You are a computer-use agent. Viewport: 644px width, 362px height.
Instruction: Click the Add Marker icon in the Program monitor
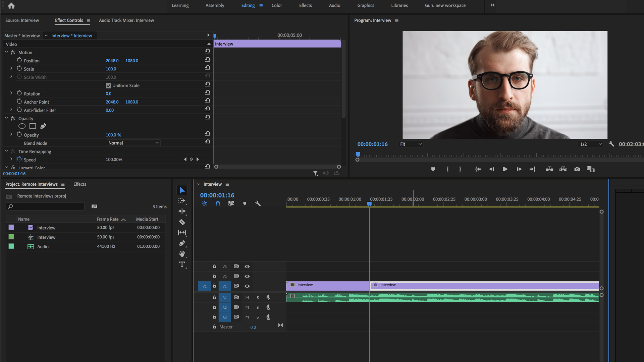433,169
